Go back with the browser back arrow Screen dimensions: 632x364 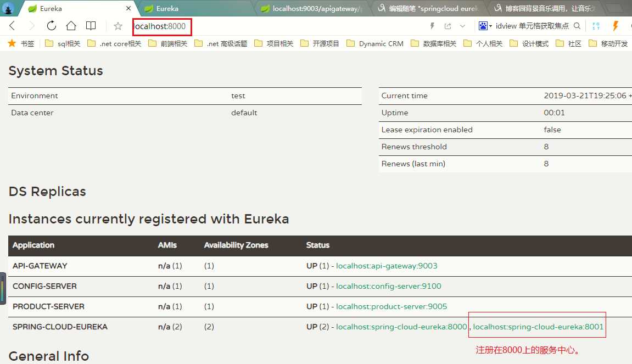point(12,26)
